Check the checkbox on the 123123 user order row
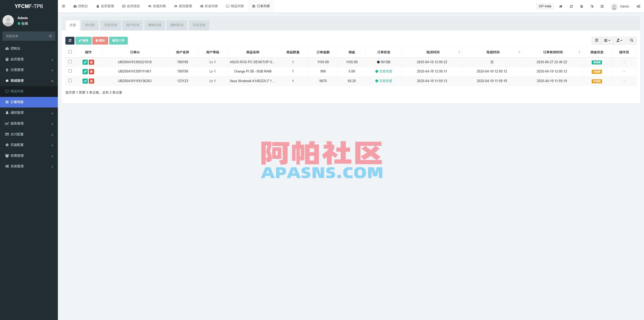Screen dimensions: 644x320 click(x=70, y=81)
